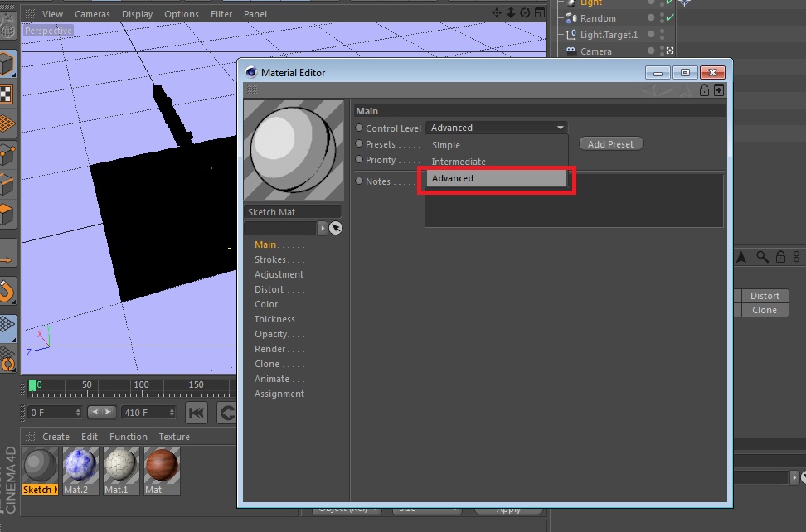Viewport: 806px width, 532px height.
Task: Toggle the viewport layout icon
Action: 539,12
